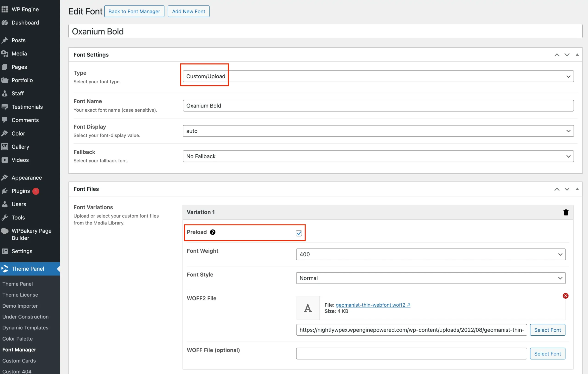Open the Font Display dropdown set to auto
Viewport: 588px width, 374px height.
[x=378, y=131]
